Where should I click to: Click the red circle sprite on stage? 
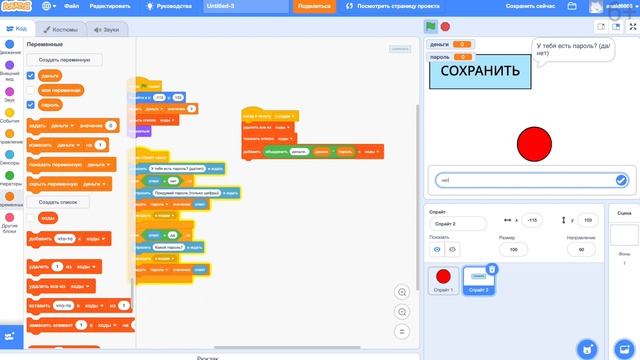[534, 144]
